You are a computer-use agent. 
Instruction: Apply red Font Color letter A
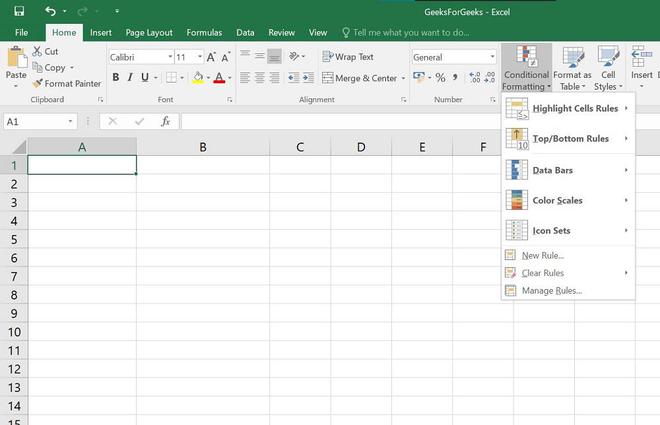(x=219, y=77)
